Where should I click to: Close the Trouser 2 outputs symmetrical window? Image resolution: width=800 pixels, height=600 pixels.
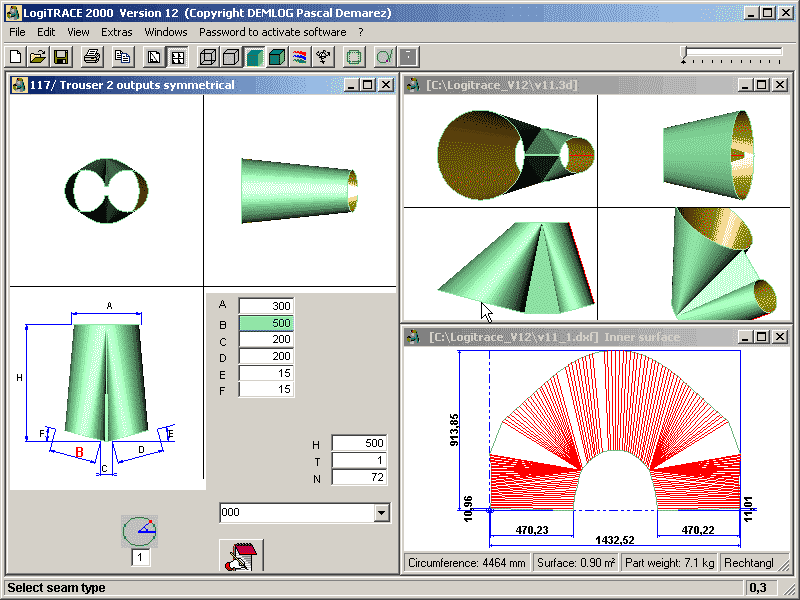[x=386, y=85]
